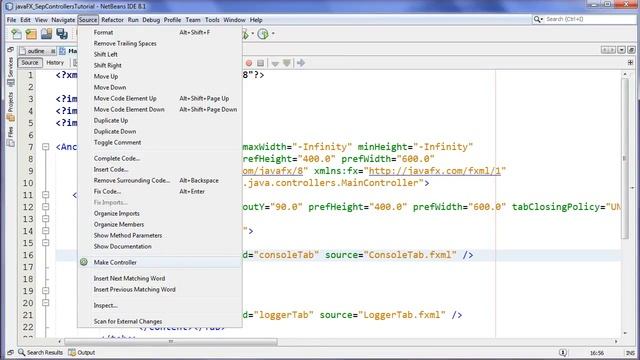The image size is (640, 360).
Task: Open the Refactor menu
Action: click(x=112, y=20)
